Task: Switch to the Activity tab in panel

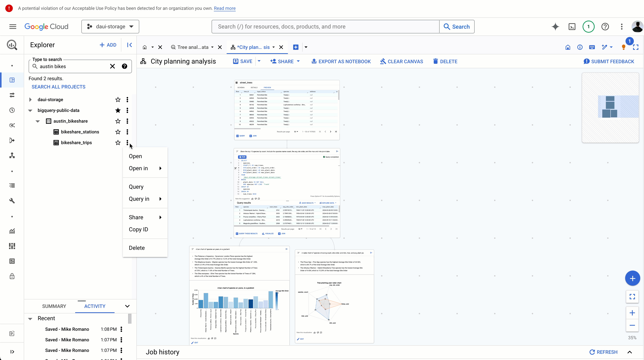Action: point(95,306)
